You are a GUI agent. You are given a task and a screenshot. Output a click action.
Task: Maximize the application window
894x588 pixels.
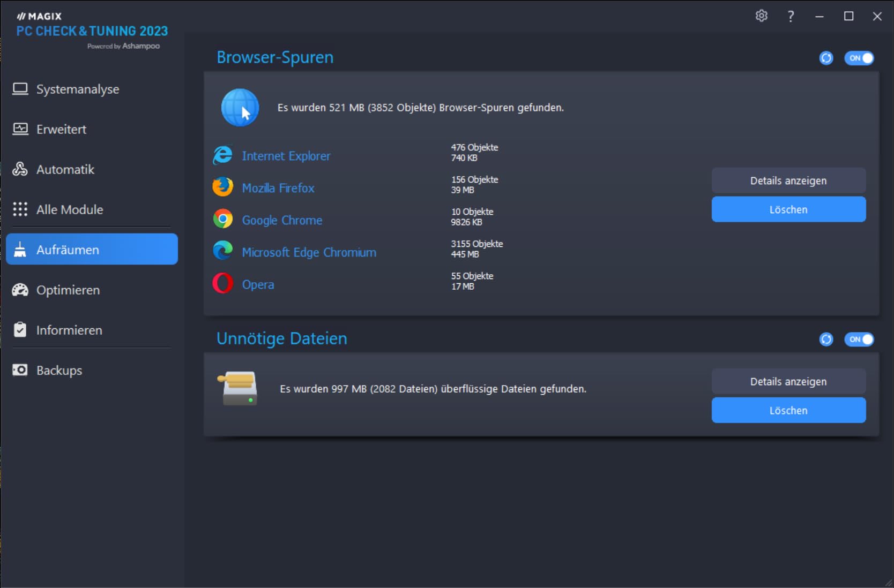coord(848,16)
